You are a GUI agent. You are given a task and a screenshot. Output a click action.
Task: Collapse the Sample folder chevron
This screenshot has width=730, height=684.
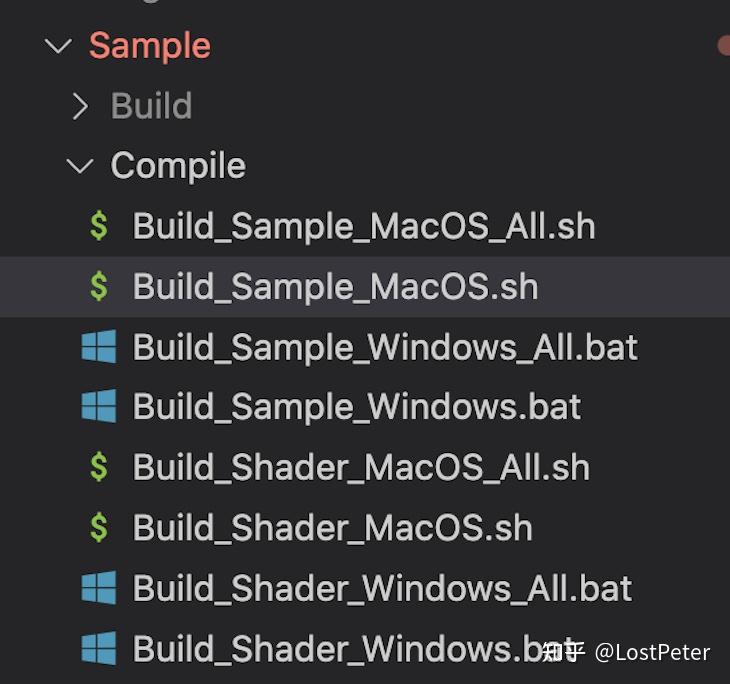(x=59, y=46)
